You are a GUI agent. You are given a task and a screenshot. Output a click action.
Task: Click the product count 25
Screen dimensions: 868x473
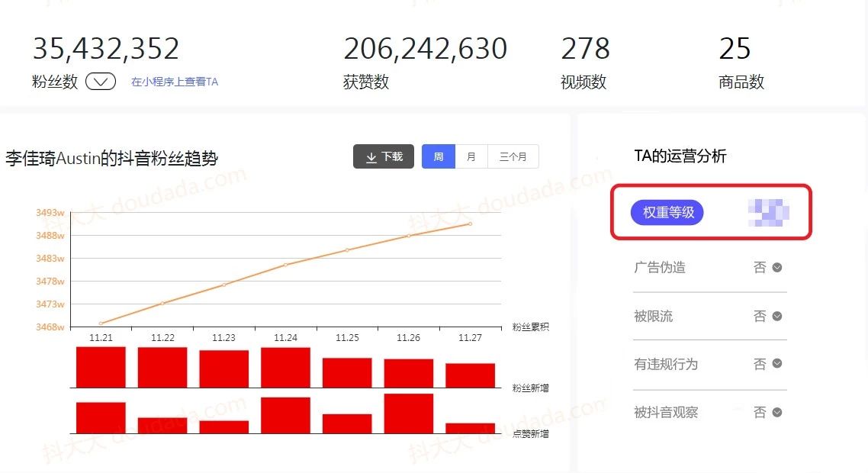click(x=735, y=49)
